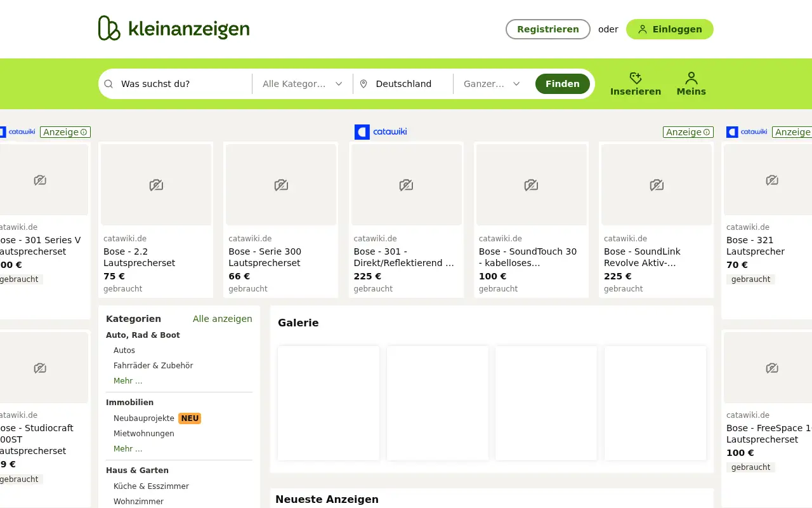This screenshot has width=812, height=508.
Task: Open Bose Studiocraft image placeholder
Action: [x=43, y=368]
